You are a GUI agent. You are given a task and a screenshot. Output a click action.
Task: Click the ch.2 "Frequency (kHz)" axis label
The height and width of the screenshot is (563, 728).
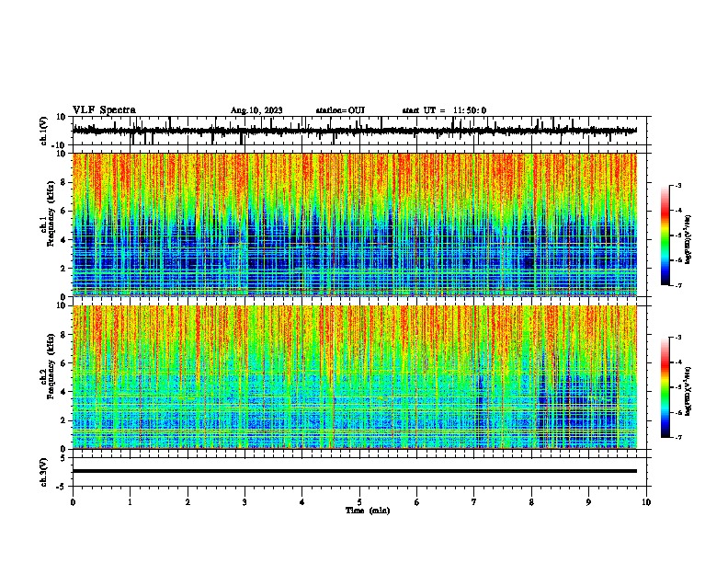coord(51,366)
